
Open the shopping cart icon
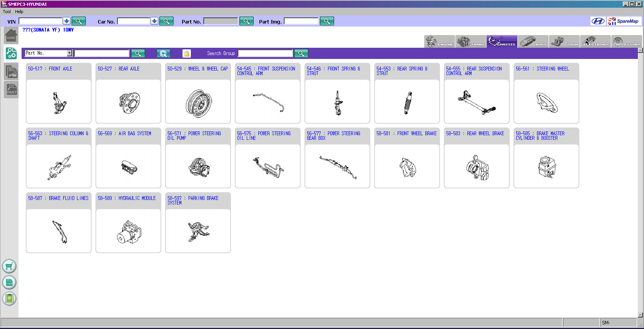pyautogui.click(x=9, y=266)
